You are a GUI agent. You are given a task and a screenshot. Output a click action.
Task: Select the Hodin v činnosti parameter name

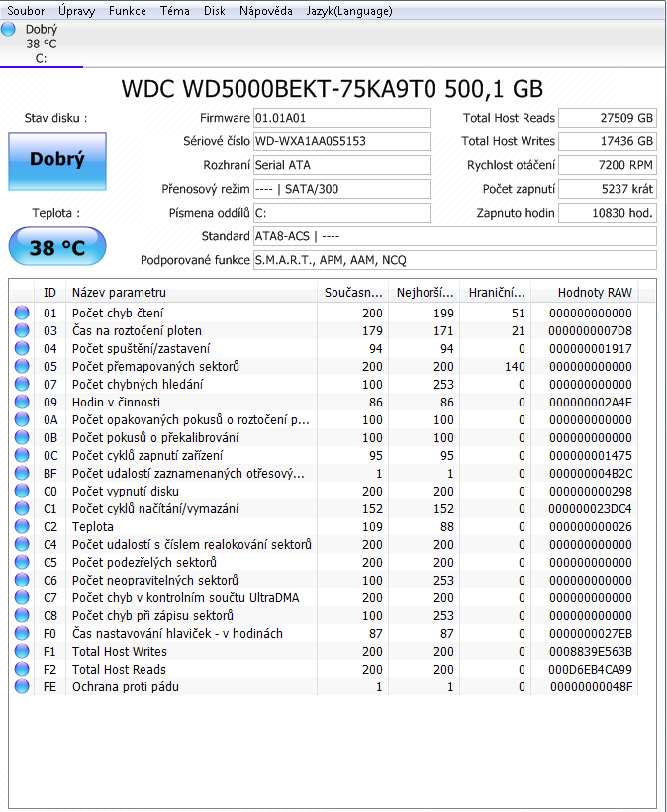116,402
